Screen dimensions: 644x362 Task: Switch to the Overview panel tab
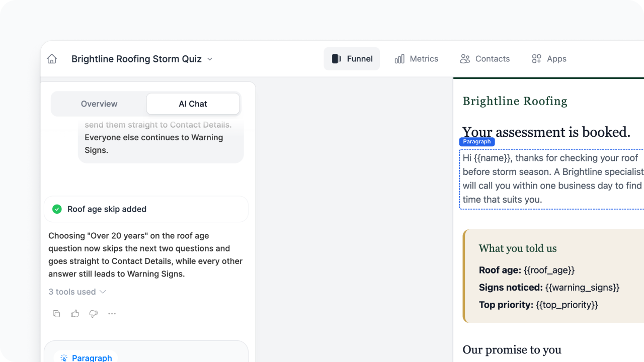[x=99, y=104]
